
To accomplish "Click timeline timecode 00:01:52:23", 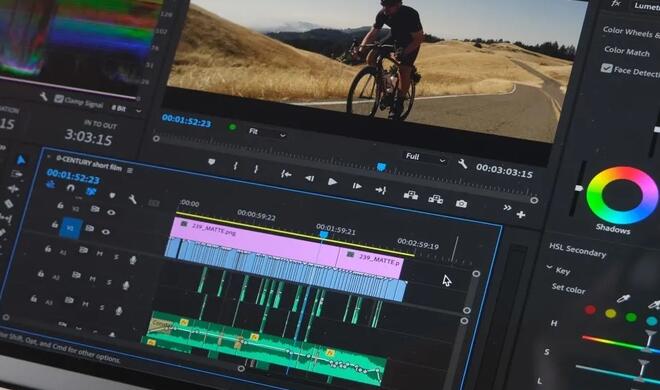I will [73, 176].
